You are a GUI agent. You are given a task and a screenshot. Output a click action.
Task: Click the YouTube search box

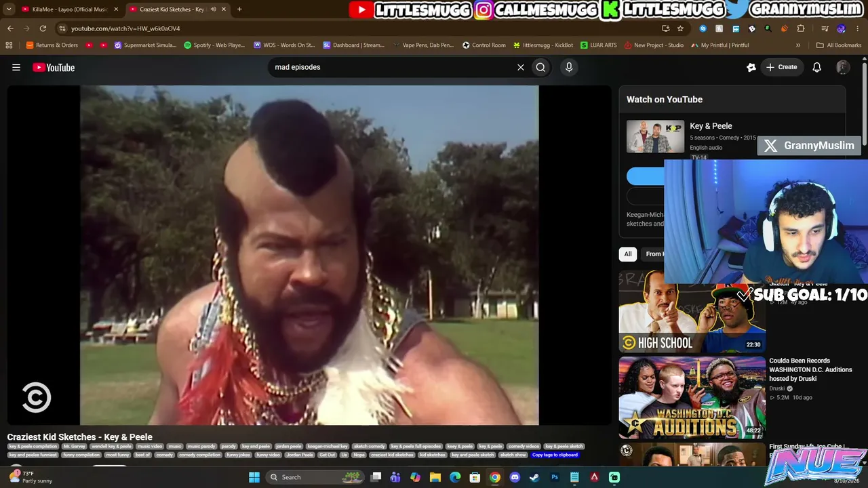(x=390, y=67)
